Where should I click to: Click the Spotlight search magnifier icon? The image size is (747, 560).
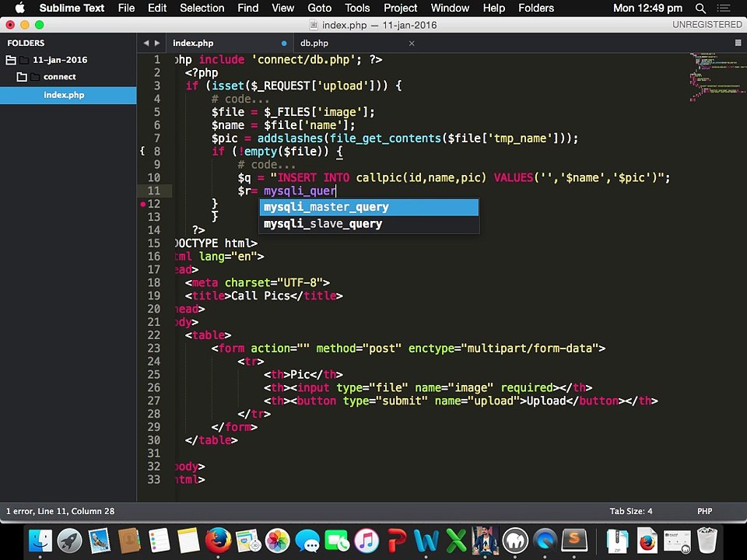click(700, 9)
